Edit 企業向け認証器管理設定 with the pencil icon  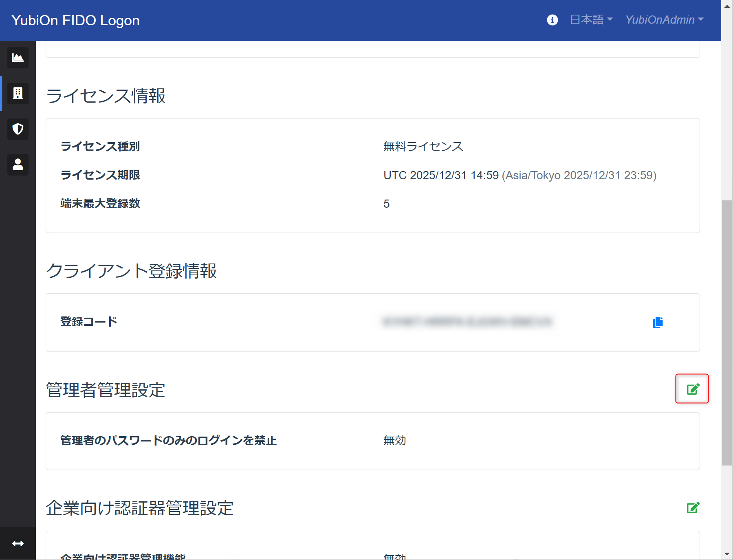click(693, 507)
